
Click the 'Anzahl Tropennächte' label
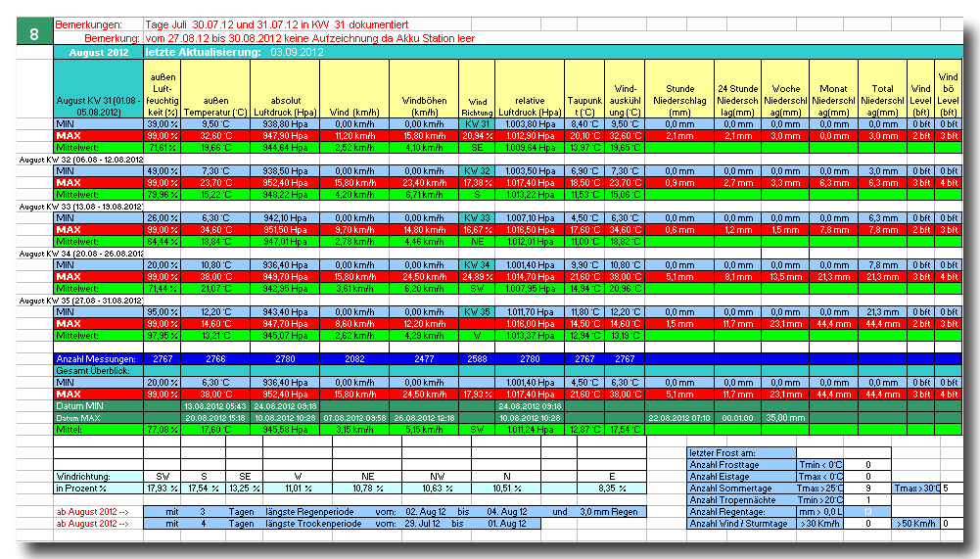(x=742, y=500)
